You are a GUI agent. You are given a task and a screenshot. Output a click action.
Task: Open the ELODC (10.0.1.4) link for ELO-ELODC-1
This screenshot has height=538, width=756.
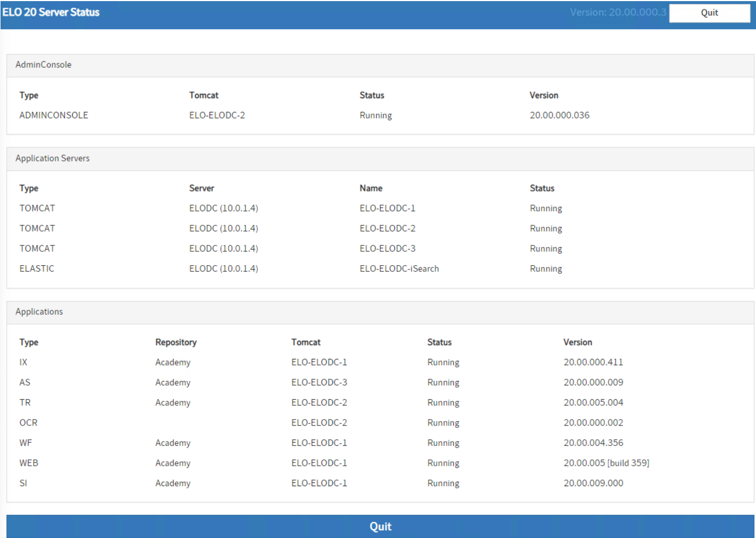pyautogui.click(x=223, y=208)
